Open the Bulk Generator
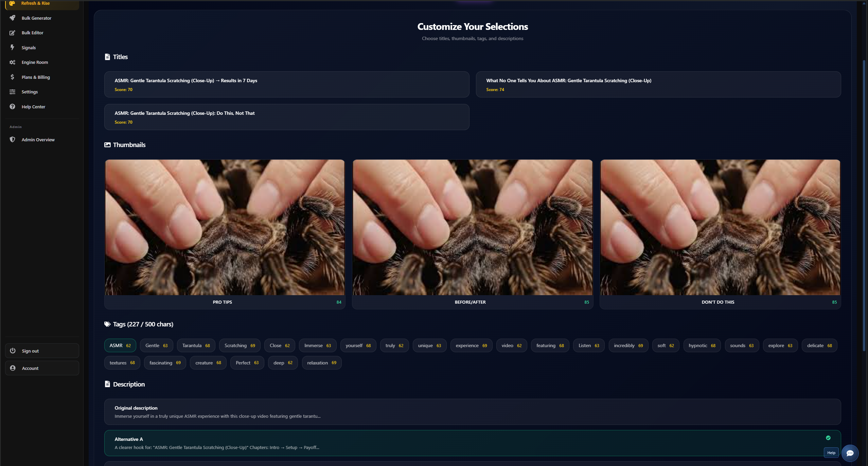 click(36, 18)
